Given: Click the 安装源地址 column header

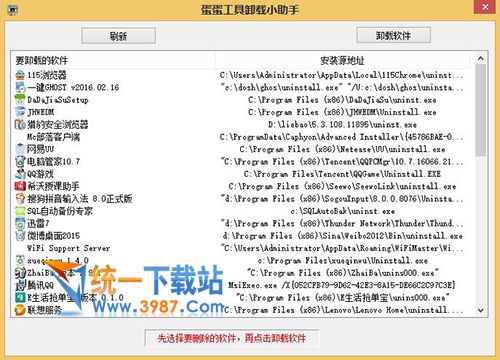Looking at the screenshot, I should (343, 60).
